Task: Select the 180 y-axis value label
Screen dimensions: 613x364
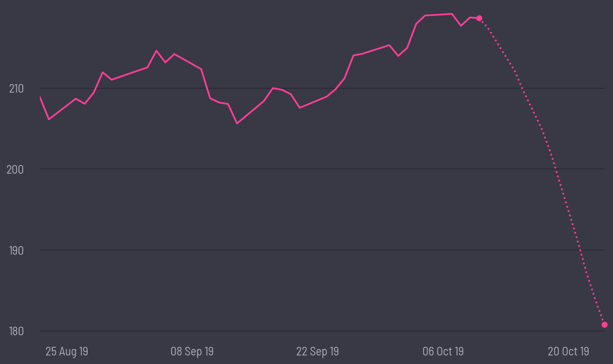Action: coord(15,331)
